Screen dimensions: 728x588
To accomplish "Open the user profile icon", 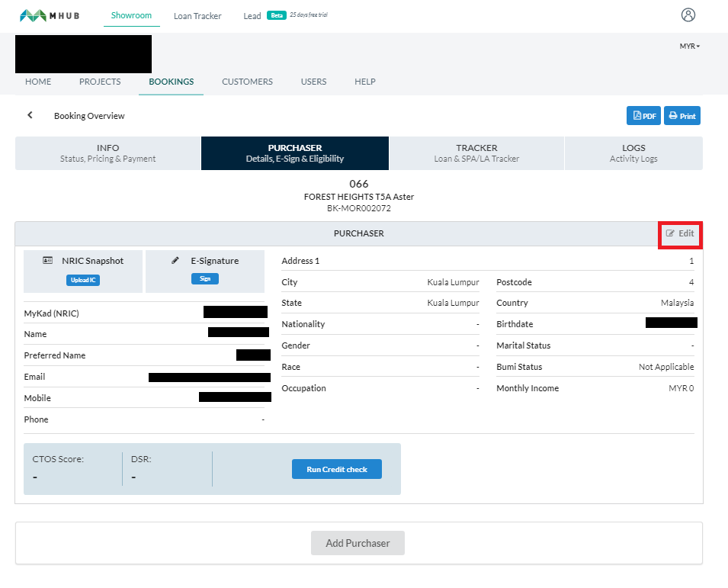I will 688,14.
